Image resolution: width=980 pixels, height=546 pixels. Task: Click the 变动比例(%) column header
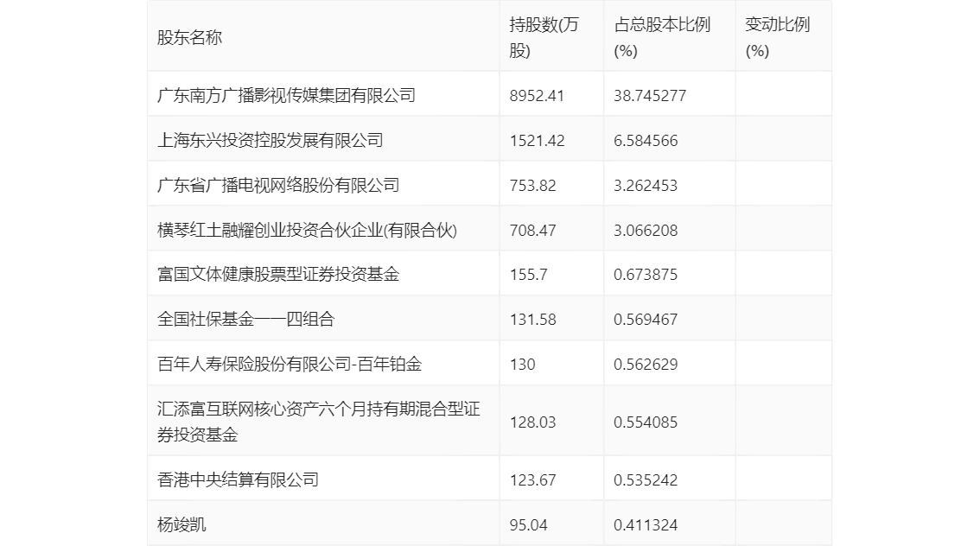(778, 37)
